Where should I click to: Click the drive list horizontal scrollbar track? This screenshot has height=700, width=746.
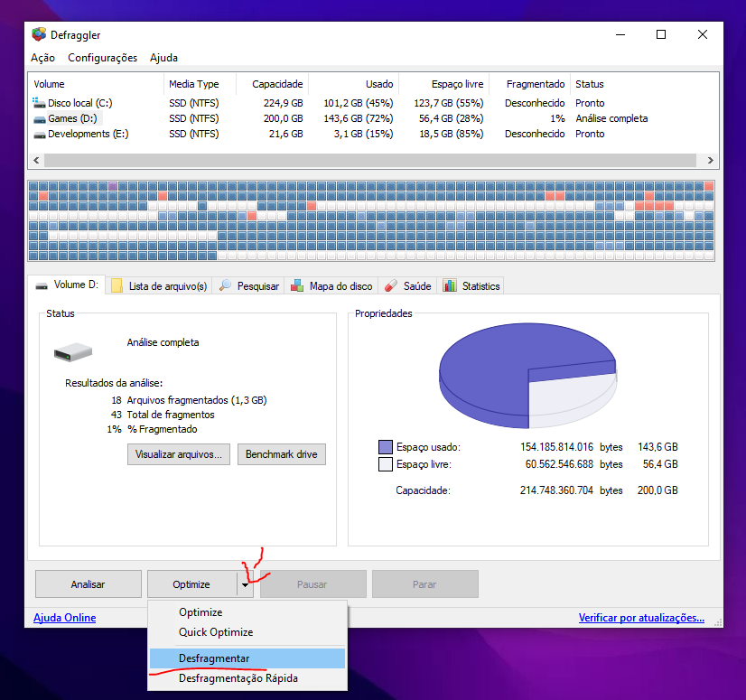pyautogui.click(x=370, y=161)
